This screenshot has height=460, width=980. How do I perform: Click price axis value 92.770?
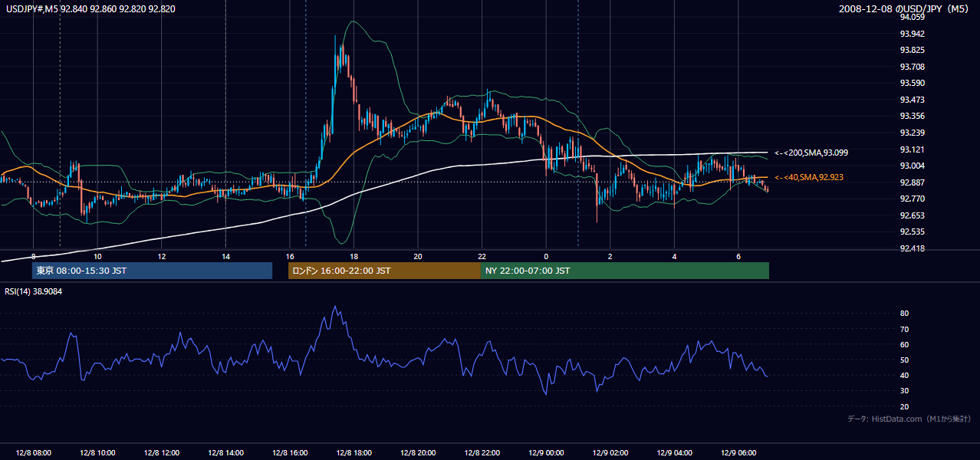(x=913, y=199)
